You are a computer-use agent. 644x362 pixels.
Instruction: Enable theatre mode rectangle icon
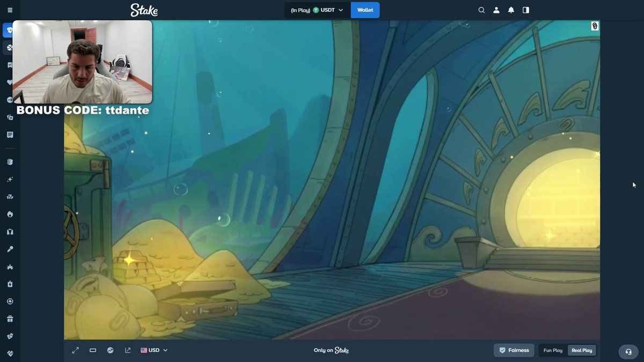click(x=93, y=350)
